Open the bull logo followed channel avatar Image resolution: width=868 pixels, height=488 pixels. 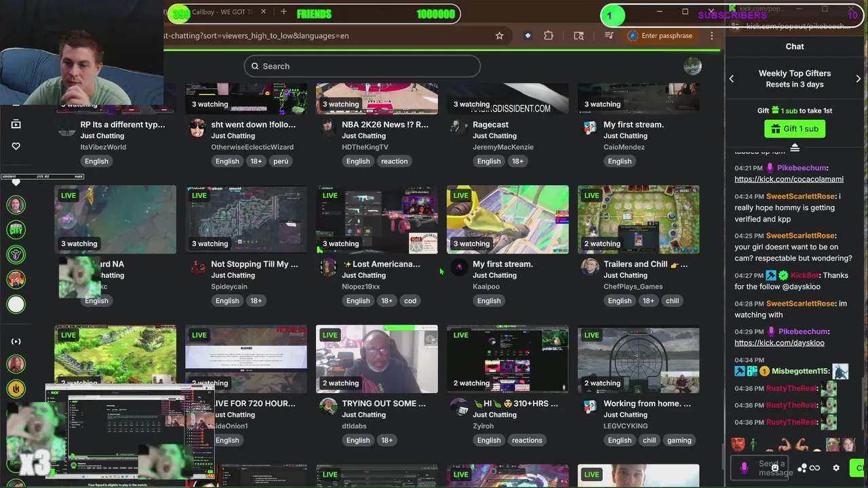click(16, 255)
